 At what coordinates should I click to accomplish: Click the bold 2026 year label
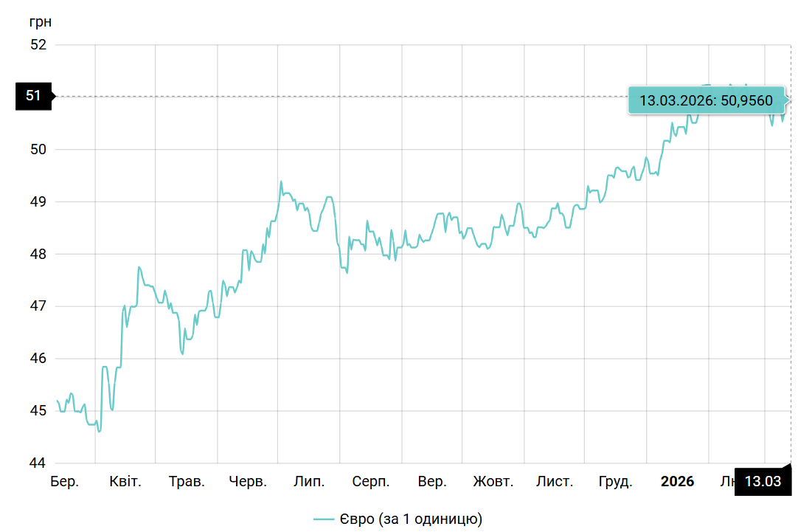pos(677,482)
